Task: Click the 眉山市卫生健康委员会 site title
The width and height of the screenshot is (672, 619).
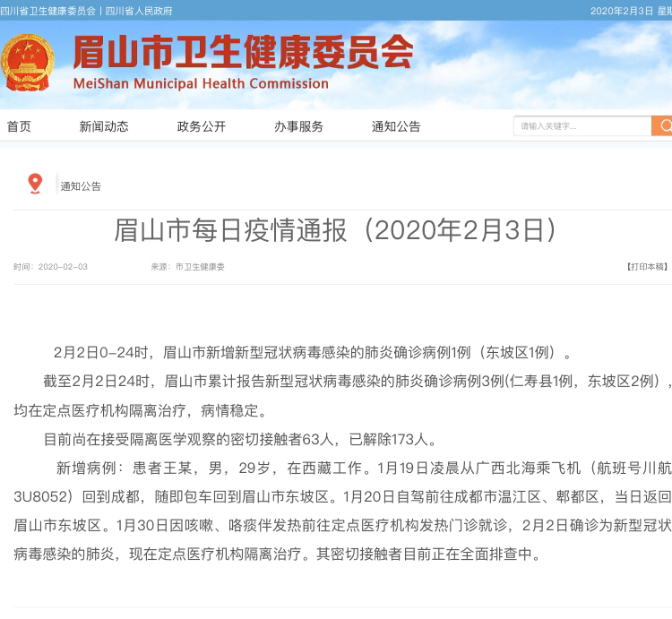Action: pos(243,52)
